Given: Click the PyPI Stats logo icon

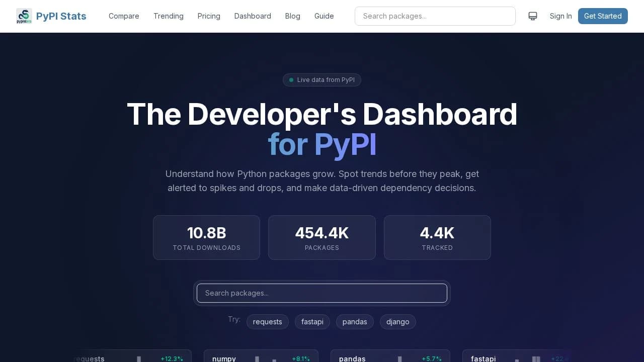Looking at the screenshot, I should [24, 16].
